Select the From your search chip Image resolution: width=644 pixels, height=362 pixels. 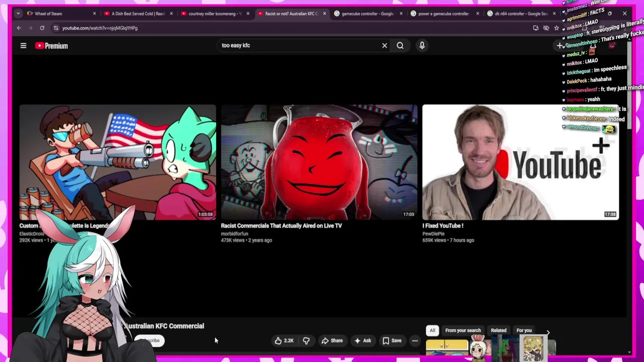(x=463, y=330)
